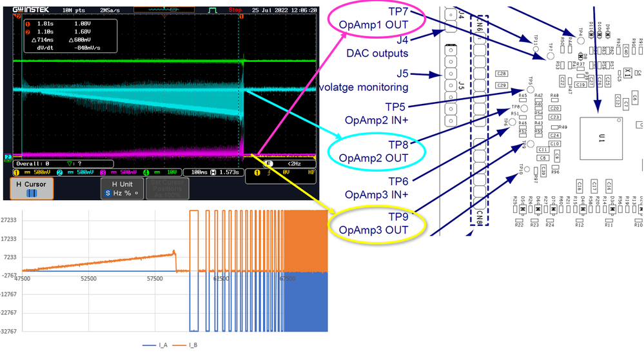Viewport: 644px width, 353px height.
Task: Click the orange cursor 1 marker at top right
Action: pos(241,16)
